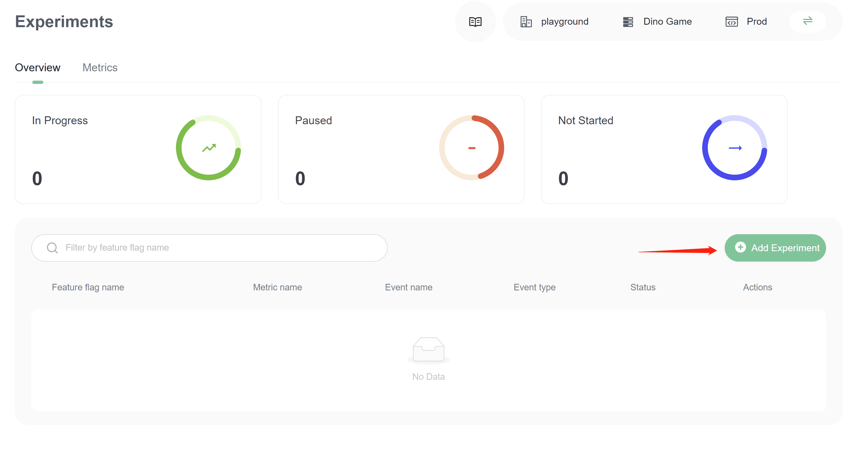The image size is (868, 450).
Task: Select the Overview tab
Action: point(37,68)
